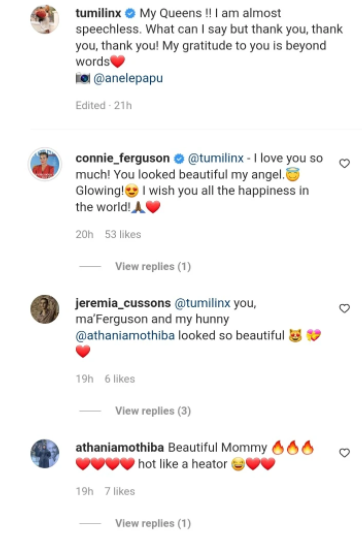Open @tumilinx mention in jeremia_cussons' comment

pyautogui.click(x=202, y=303)
